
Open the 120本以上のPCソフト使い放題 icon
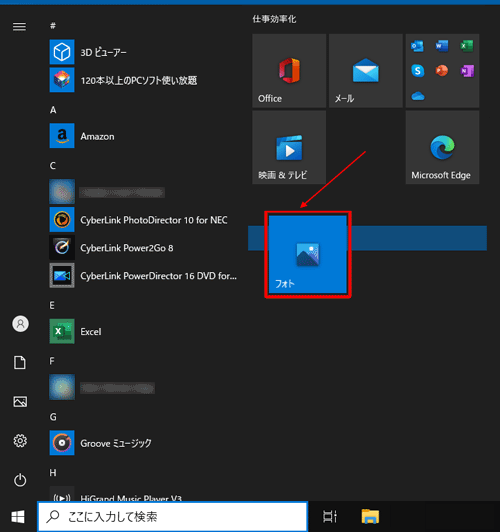62,80
